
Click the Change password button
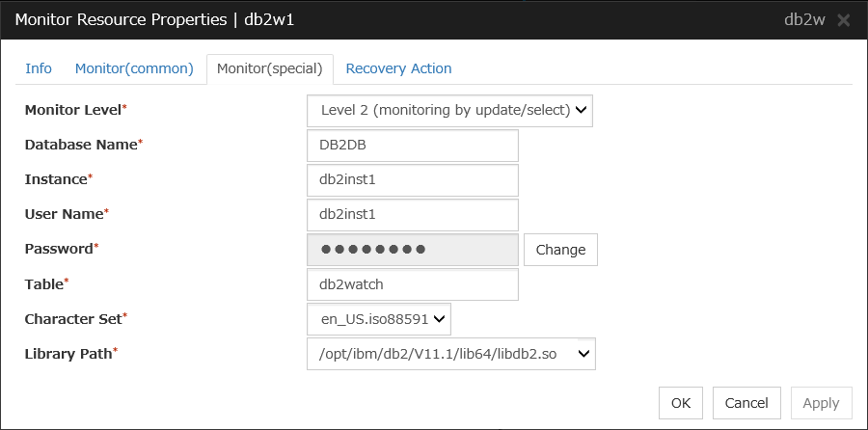point(560,250)
